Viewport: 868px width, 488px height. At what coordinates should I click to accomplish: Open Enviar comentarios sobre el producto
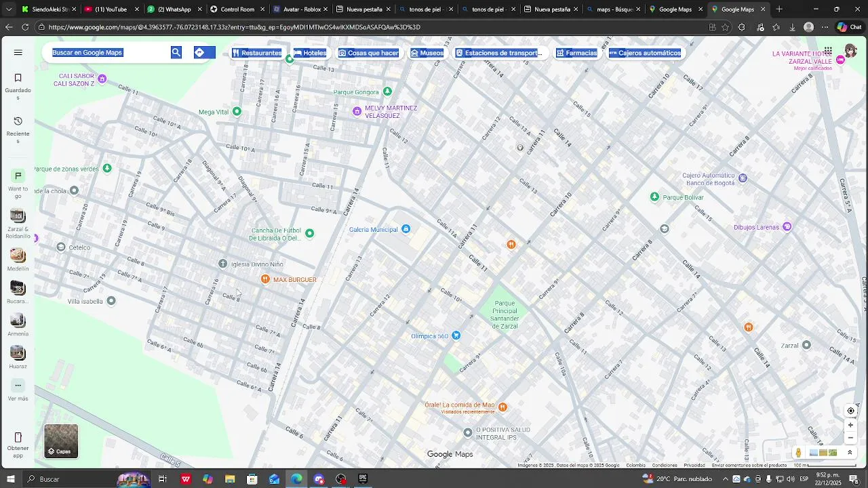tap(749, 466)
